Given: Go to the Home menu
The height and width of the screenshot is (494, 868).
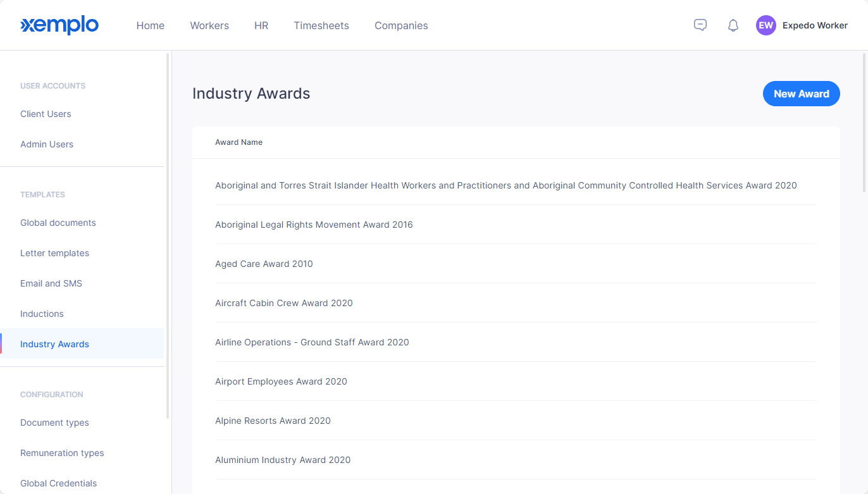Looking at the screenshot, I should click(x=151, y=25).
